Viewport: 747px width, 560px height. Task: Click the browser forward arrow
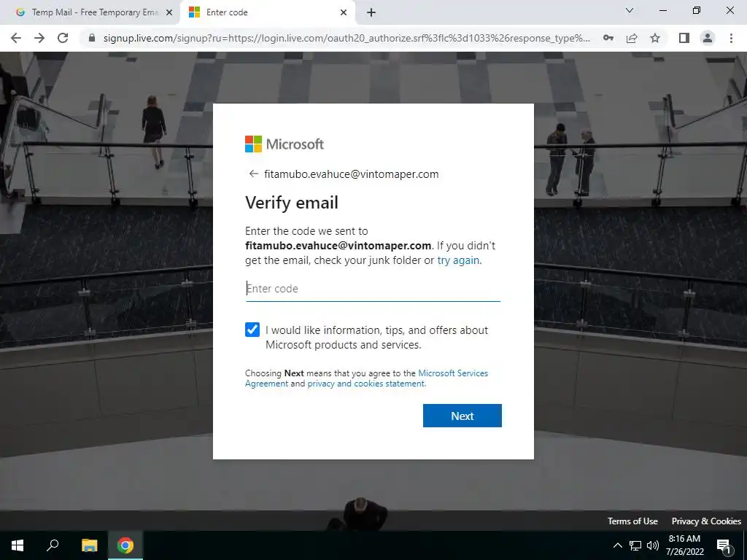(39, 38)
